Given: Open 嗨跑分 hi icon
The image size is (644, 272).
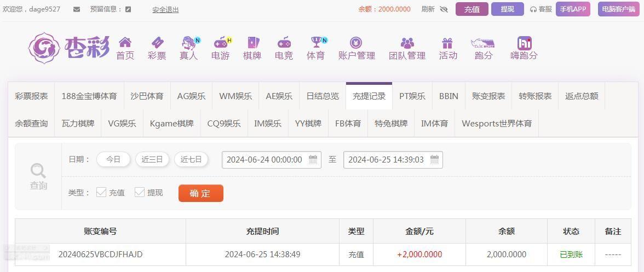Looking at the screenshot, I should 525,43.
